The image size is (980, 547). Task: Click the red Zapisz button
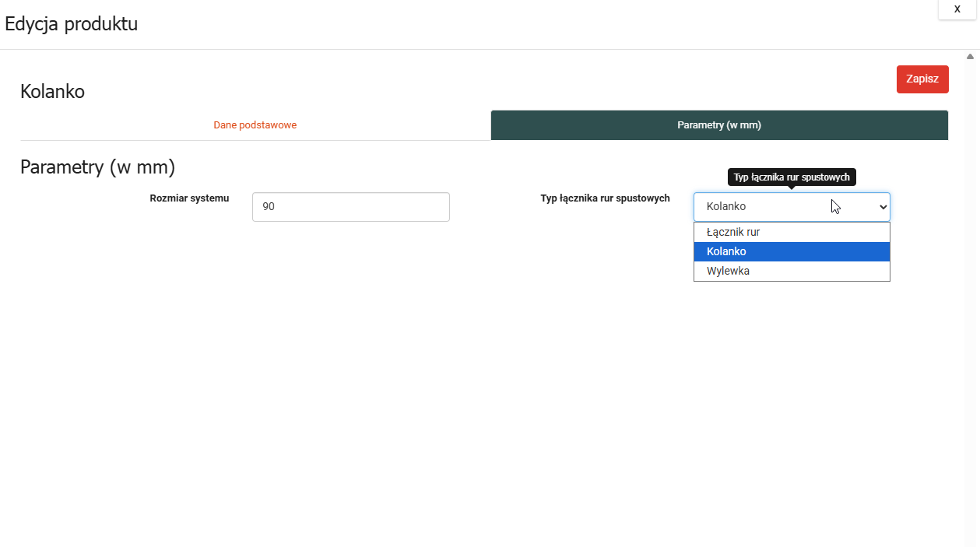coord(922,79)
